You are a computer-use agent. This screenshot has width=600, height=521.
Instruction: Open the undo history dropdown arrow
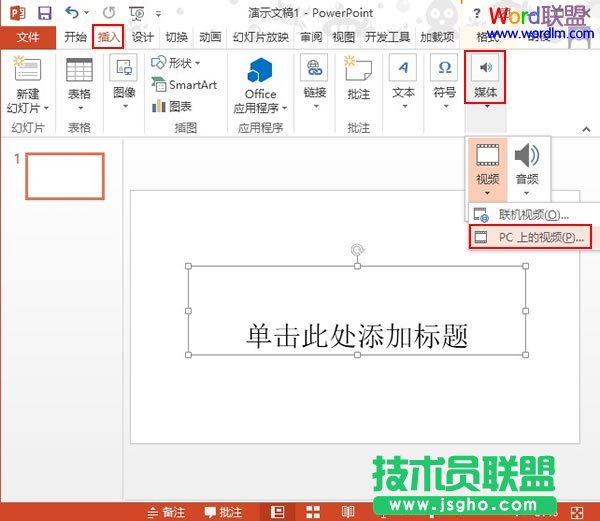86,13
